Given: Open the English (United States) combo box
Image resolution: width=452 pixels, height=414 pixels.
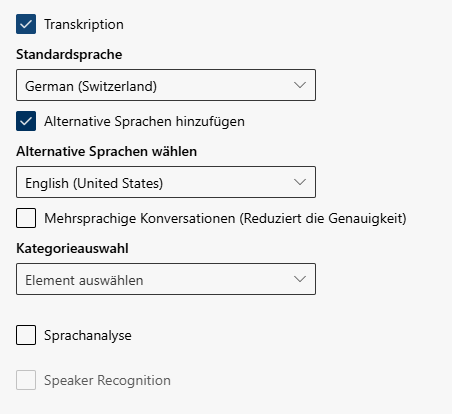Looking at the screenshot, I should 166,182.
